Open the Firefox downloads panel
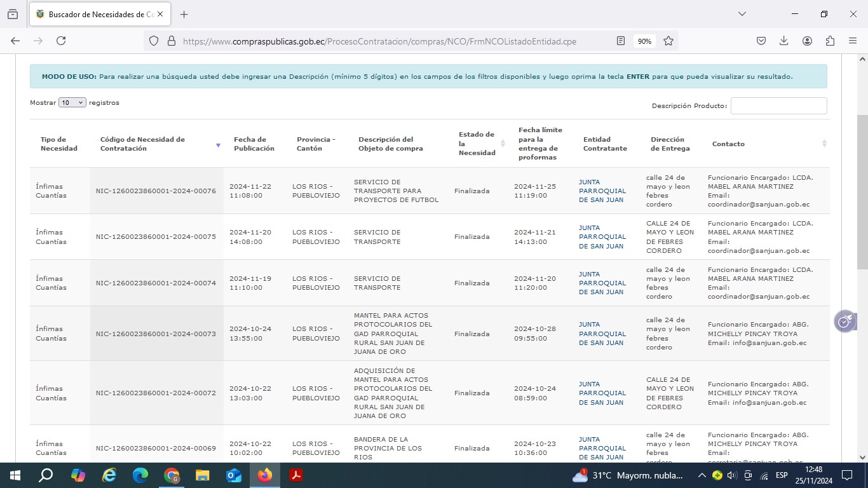This screenshot has width=868, height=488. [784, 41]
